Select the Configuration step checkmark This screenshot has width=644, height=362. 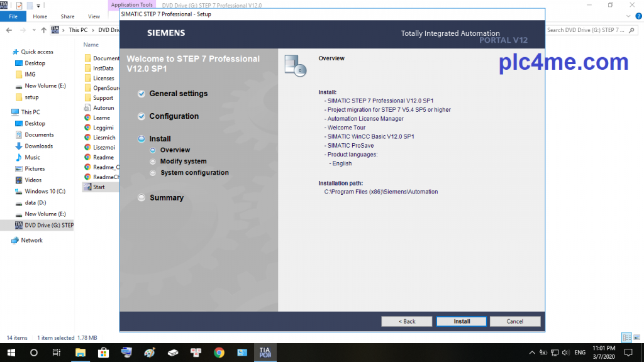pyautogui.click(x=142, y=116)
